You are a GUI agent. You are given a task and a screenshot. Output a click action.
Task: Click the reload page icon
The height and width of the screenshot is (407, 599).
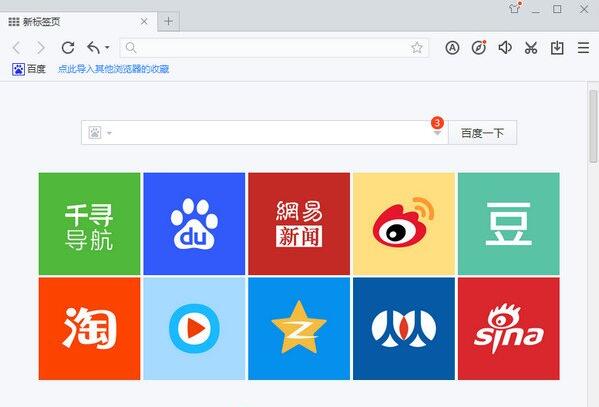(68, 48)
